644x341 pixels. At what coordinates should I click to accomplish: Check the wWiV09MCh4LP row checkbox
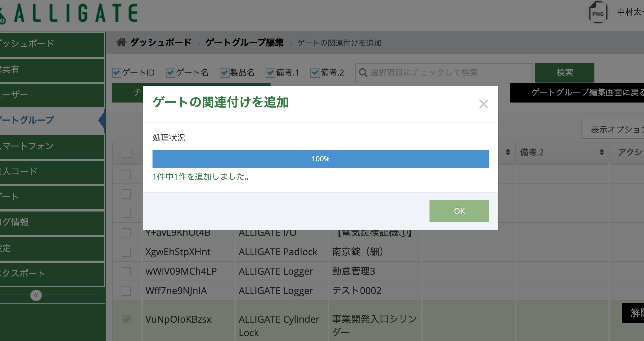(126, 272)
